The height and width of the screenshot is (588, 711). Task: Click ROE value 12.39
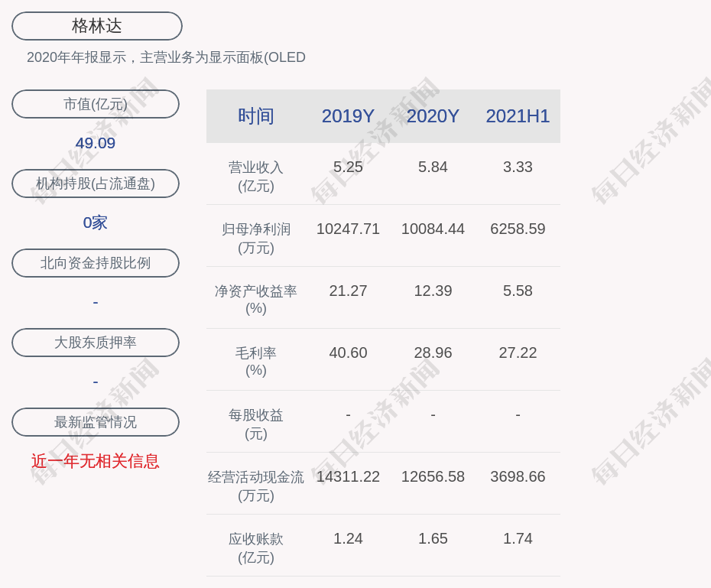[433, 291]
